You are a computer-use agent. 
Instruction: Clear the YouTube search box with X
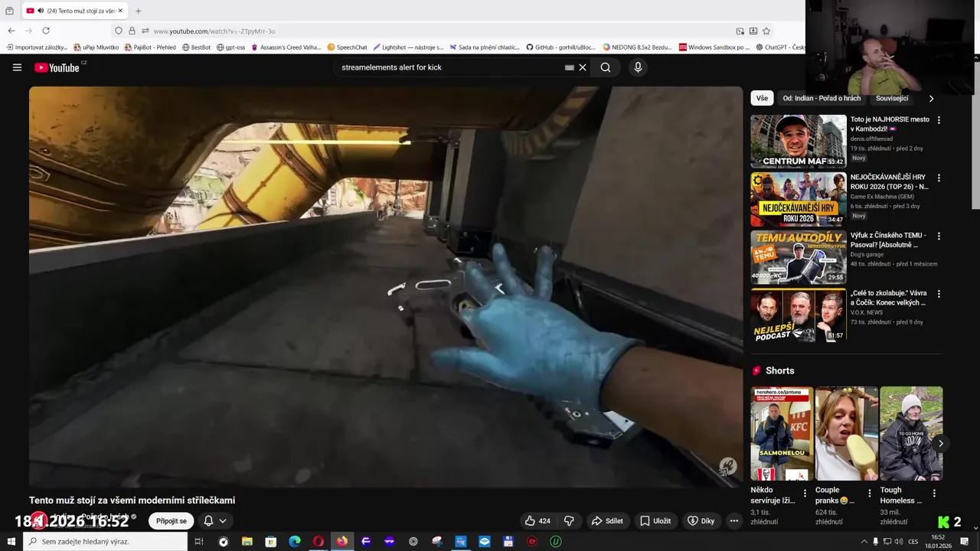click(583, 67)
